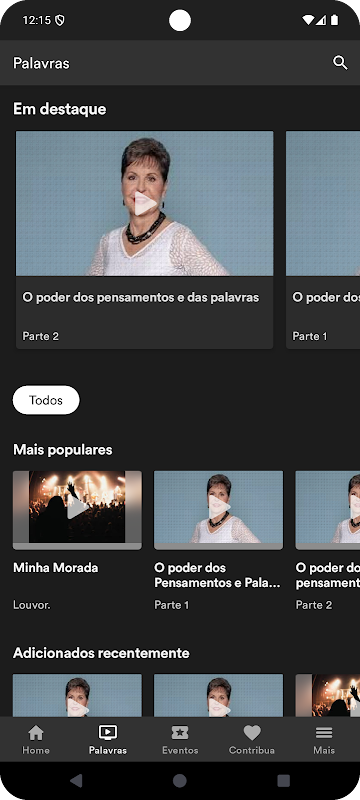Screen dimensions: 360x800
Task: Open the Mais hamburger menu
Action: coord(324,733)
